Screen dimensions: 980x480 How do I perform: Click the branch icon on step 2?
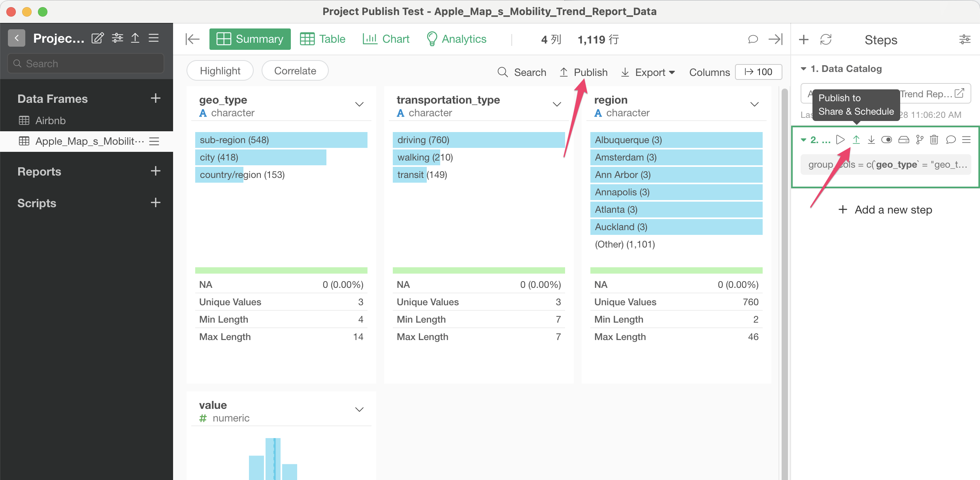pyautogui.click(x=920, y=140)
